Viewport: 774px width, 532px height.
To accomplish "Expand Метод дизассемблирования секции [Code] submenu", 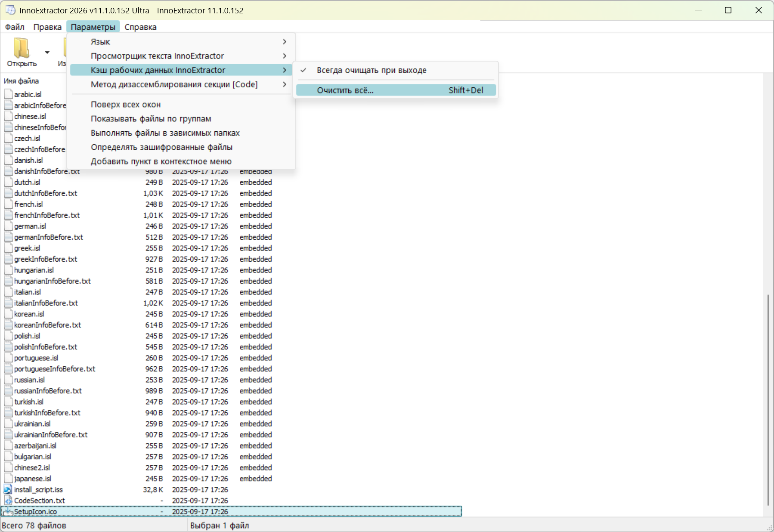I will pyautogui.click(x=181, y=84).
